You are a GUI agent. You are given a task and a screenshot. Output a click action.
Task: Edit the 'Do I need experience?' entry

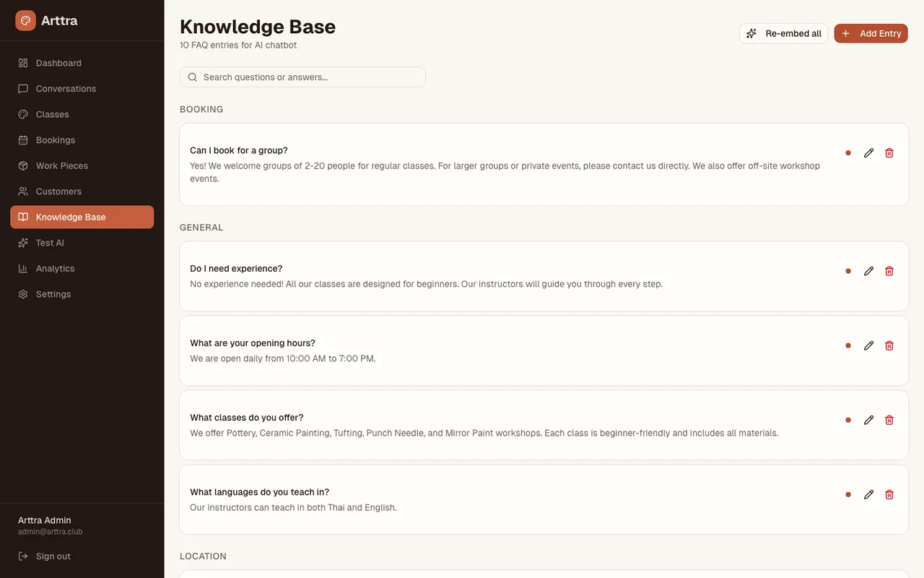pos(869,271)
